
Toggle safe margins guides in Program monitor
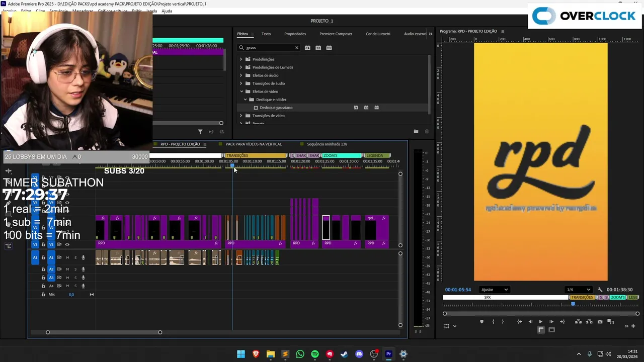click(x=551, y=330)
